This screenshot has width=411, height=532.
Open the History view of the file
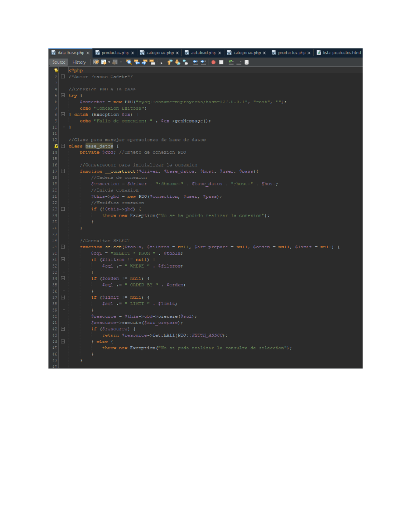[x=79, y=62]
